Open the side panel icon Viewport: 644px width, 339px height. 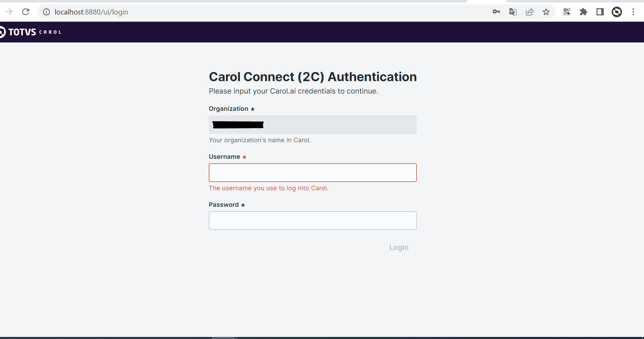coord(600,12)
